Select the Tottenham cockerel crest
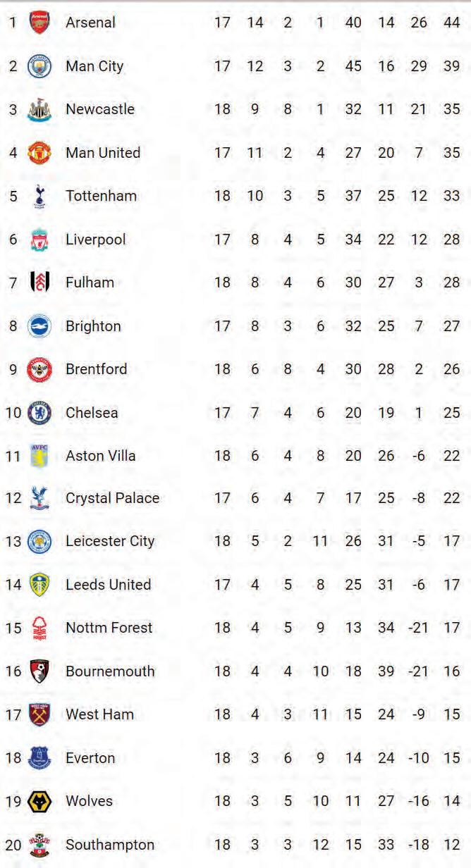The image size is (471, 868). 39,197
